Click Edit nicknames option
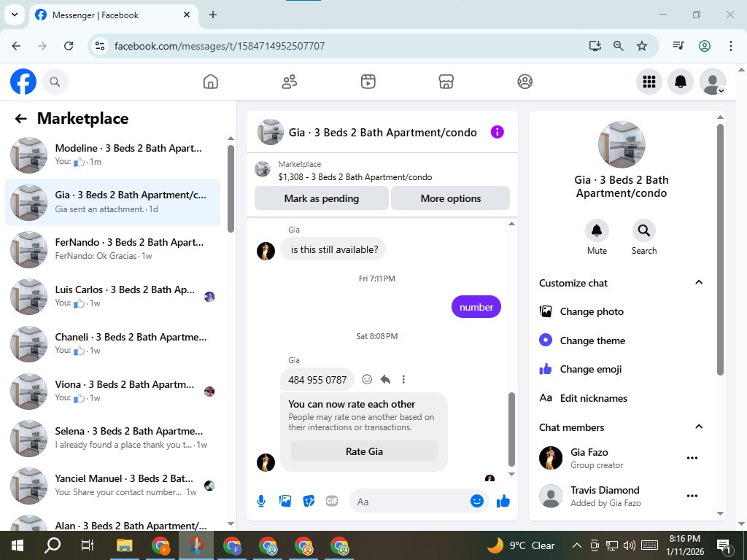Viewport: 747px width, 560px height. pos(593,398)
